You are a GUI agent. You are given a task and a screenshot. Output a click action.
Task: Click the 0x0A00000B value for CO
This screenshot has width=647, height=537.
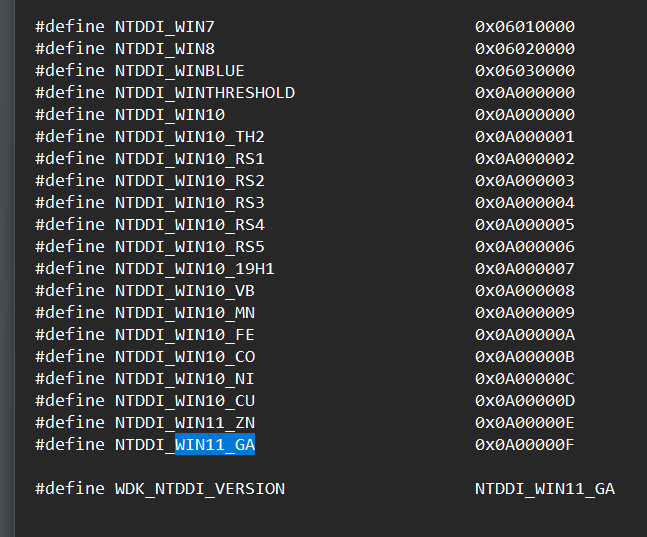click(x=524, y=357)
